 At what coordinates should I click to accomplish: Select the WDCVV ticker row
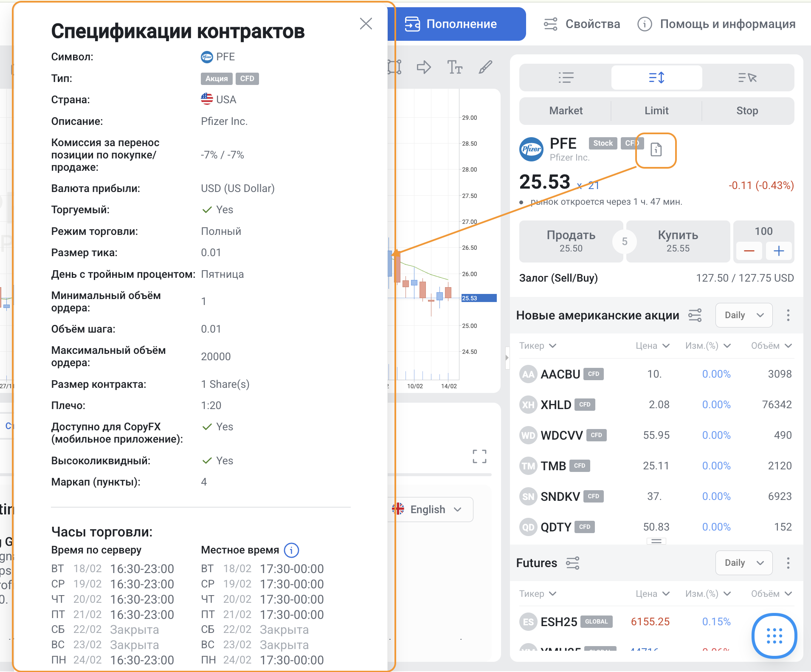[x=656, y=435]
